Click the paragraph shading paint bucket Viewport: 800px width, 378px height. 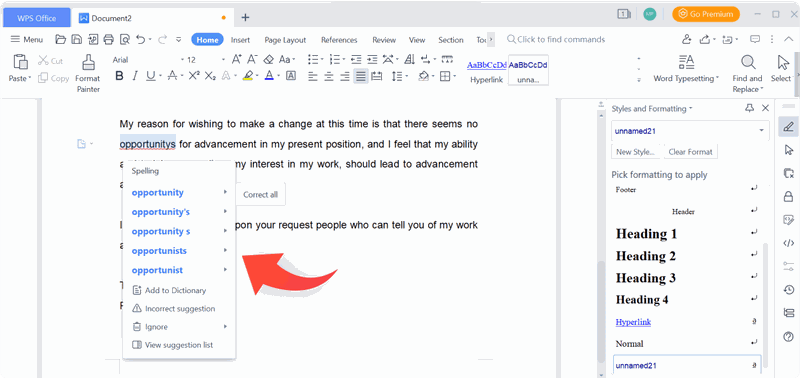tap(423, 76)
